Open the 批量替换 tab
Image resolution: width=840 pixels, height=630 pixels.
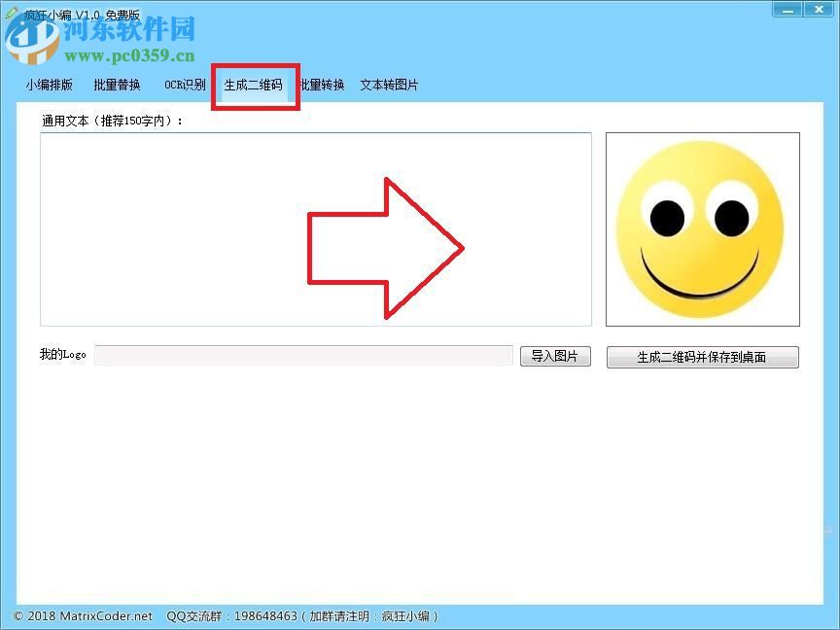(116, 85)
